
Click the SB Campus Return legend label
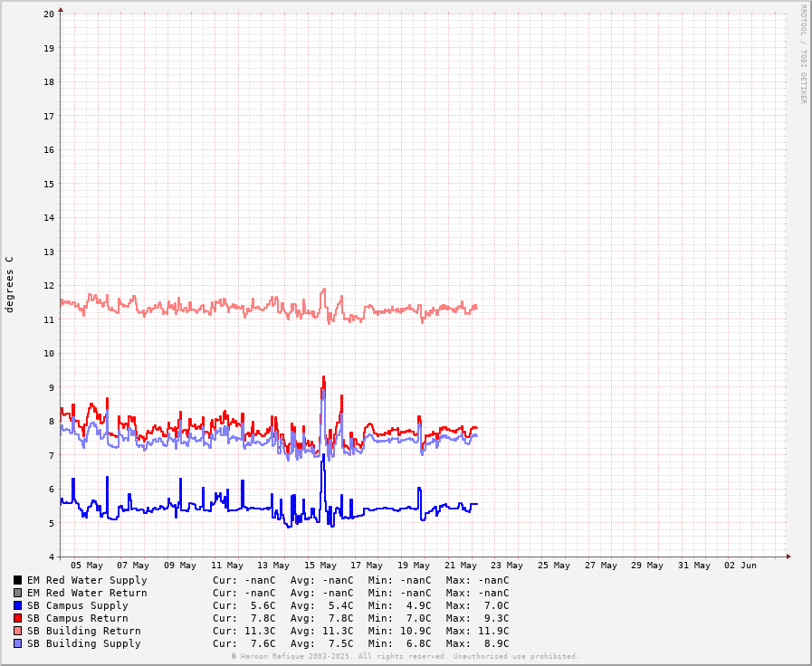(77, 618)
